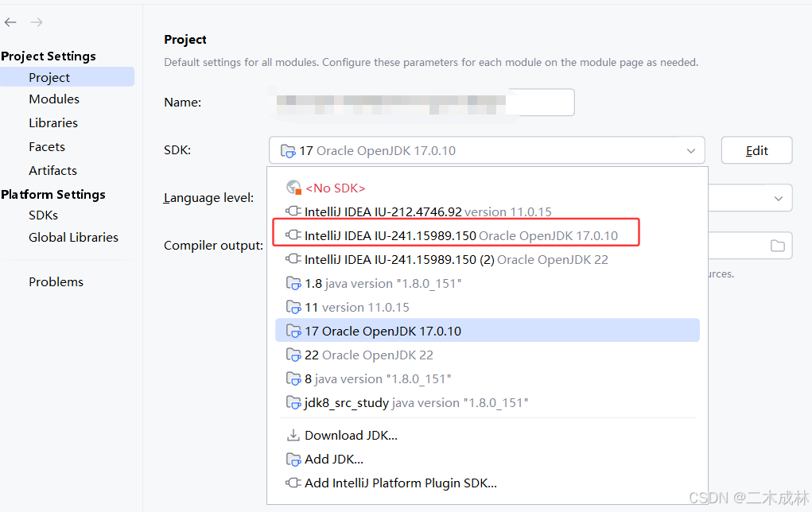812x512 pixels.
Task: Choose Add IntelliJ Platform Plugin SDK...
Action: coord(488,483)
